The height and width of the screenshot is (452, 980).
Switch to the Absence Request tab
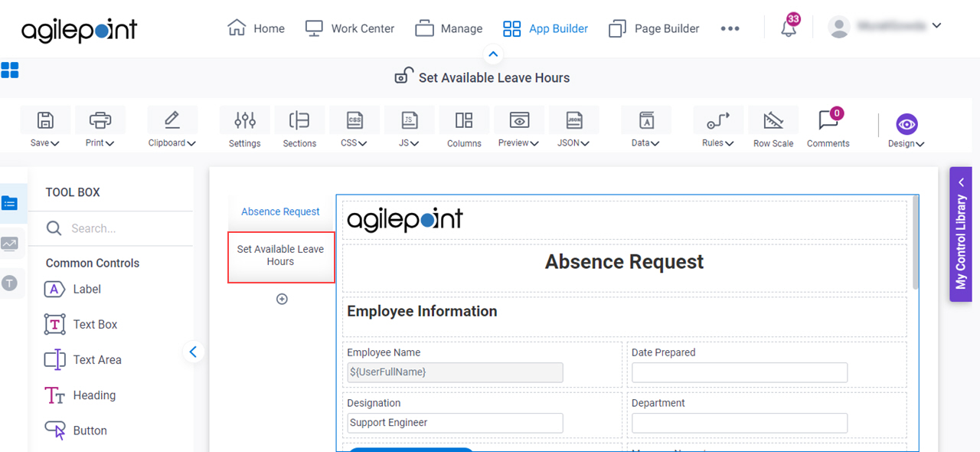281,211
